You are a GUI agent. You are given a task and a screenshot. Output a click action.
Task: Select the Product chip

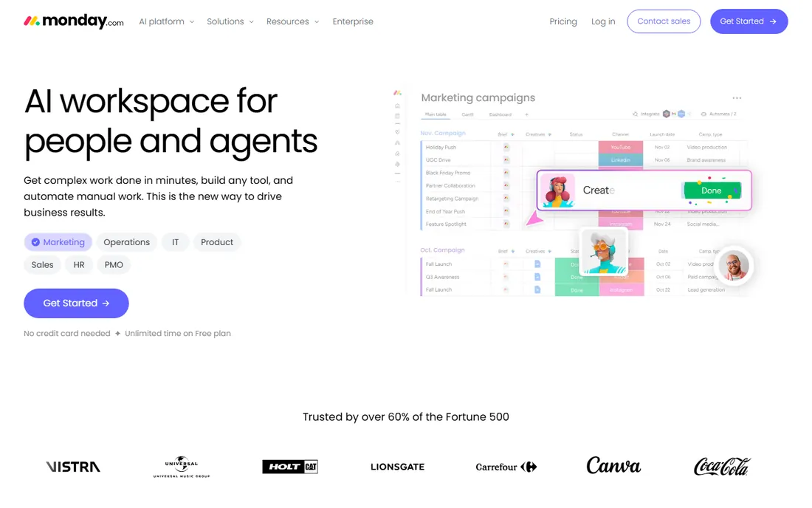[x=217, y=242]
